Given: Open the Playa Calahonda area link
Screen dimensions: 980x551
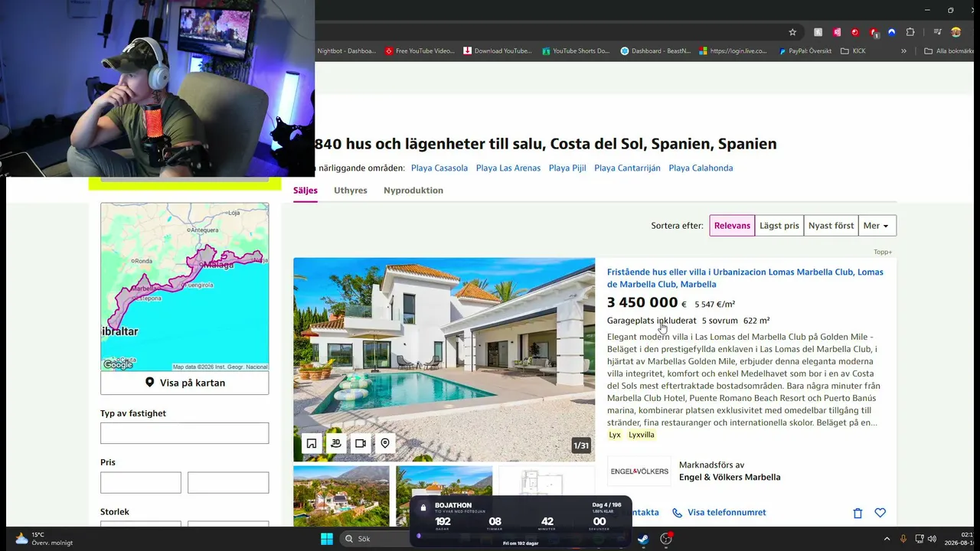Looking at the screenshot, I should pos(701,168).
